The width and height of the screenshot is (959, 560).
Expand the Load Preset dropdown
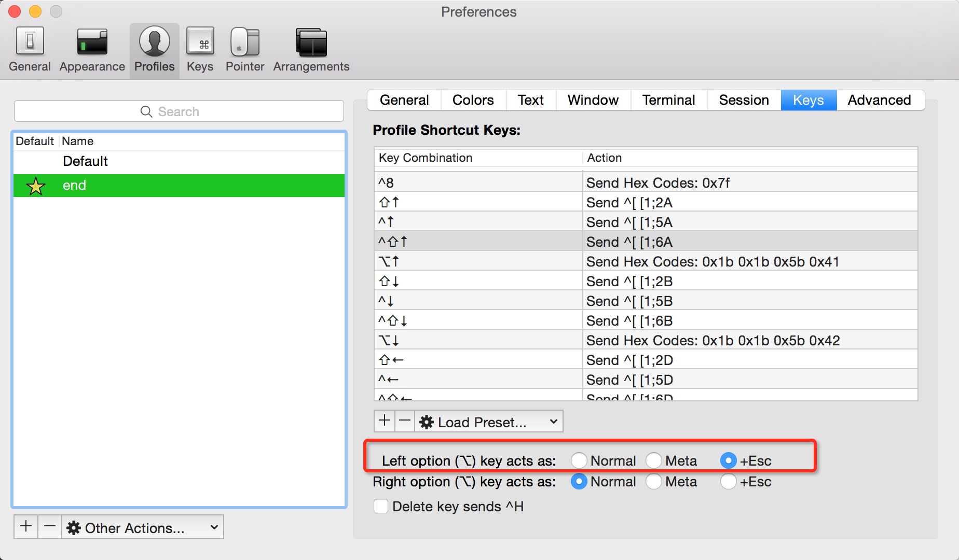489,422
